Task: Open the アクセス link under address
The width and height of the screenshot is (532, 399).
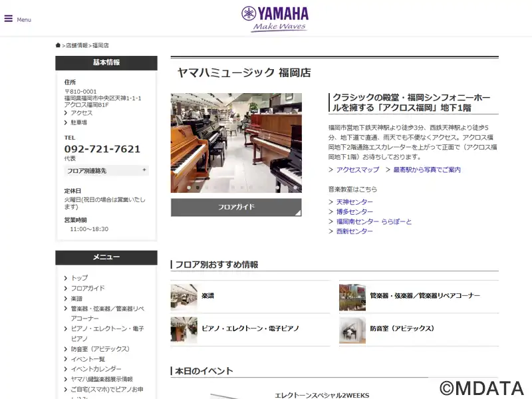Action: 81,113
